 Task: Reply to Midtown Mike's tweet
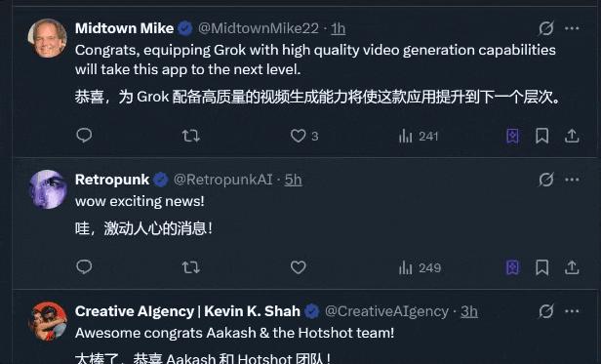click(x=84, y=136)
